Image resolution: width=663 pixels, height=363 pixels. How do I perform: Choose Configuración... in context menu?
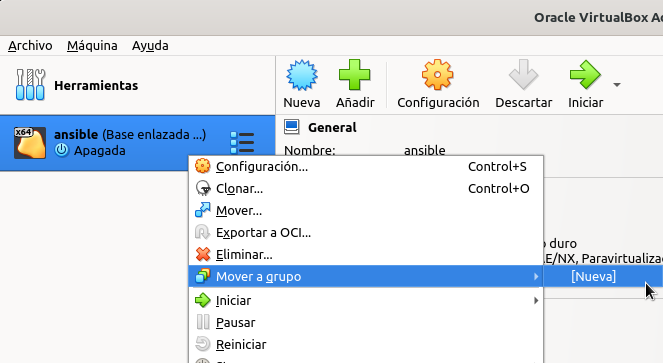click(366, 167)
